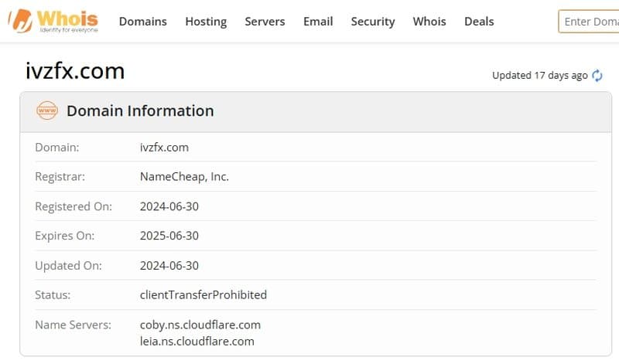Image resolution: width=619 pixels, height=364 pixels.
Task: Click the Expires On date 2025-06-30
Action: coord(169,236)
